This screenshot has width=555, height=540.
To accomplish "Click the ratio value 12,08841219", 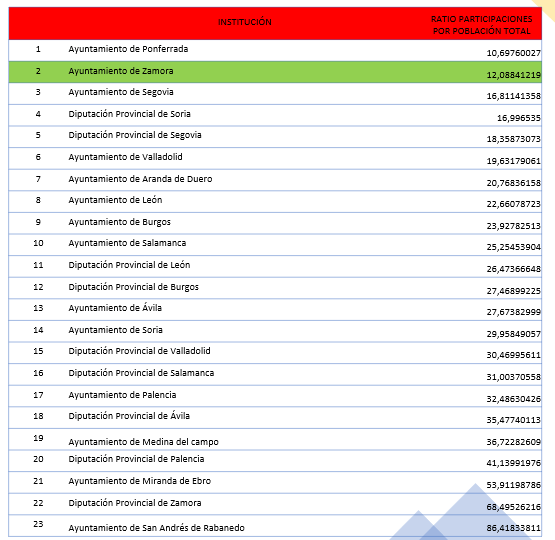I will [514, 75].
